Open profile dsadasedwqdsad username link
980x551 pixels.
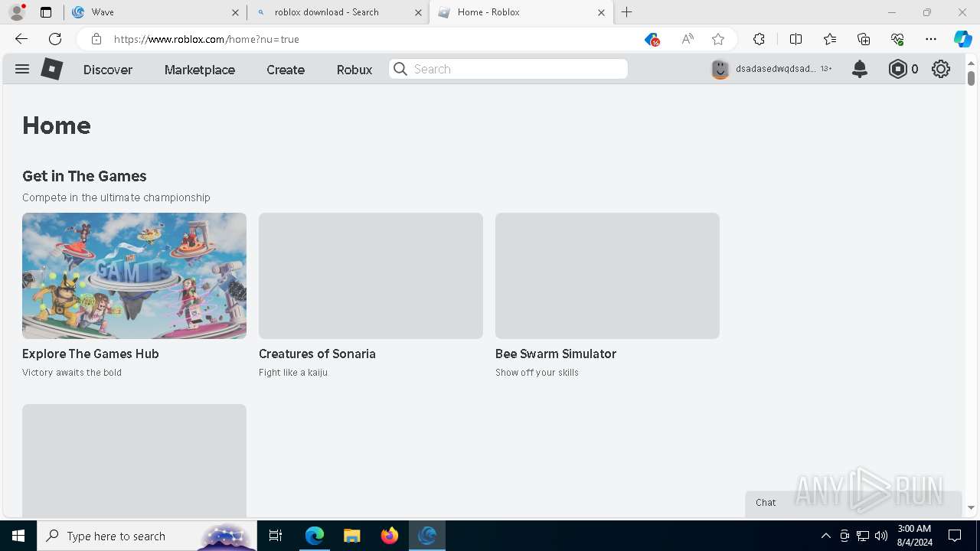click(x=776, y=69)
